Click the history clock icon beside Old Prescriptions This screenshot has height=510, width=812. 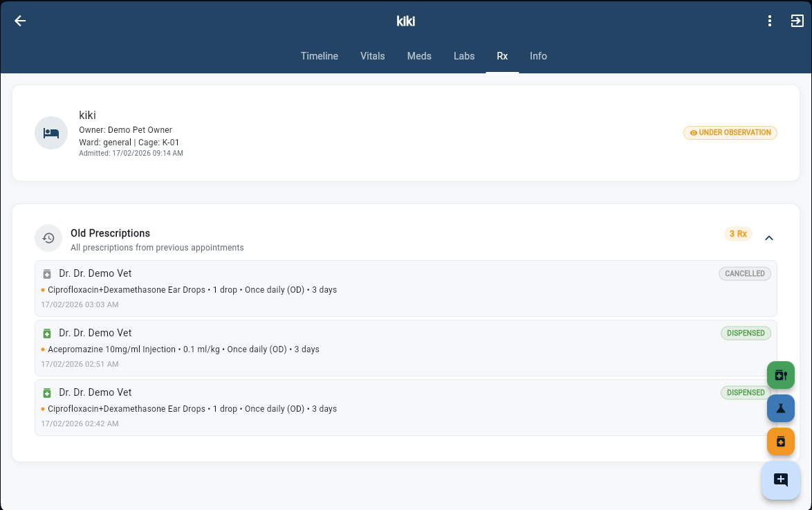click(48, 238)
